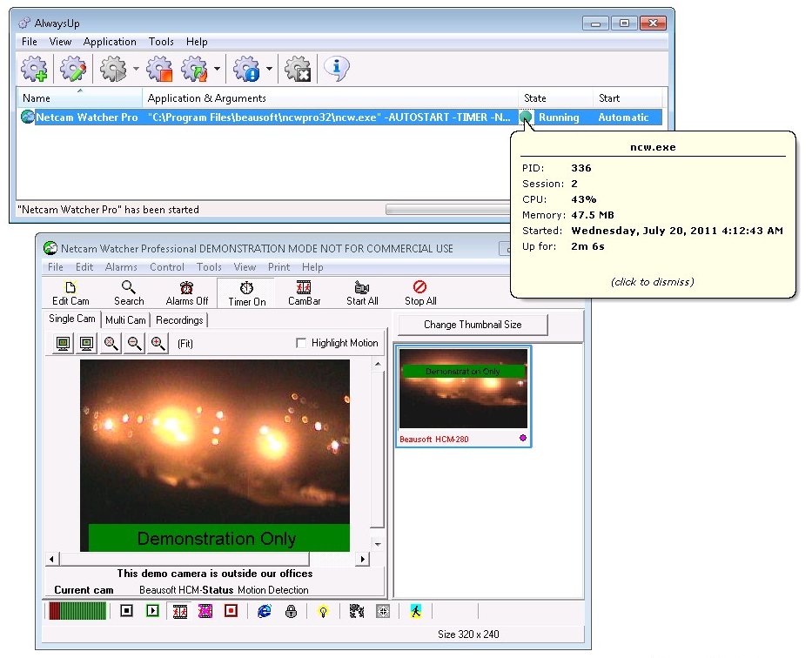Screen dimensions: 812x658
Task: Click the Running state cell
Action: click(559, 117)
